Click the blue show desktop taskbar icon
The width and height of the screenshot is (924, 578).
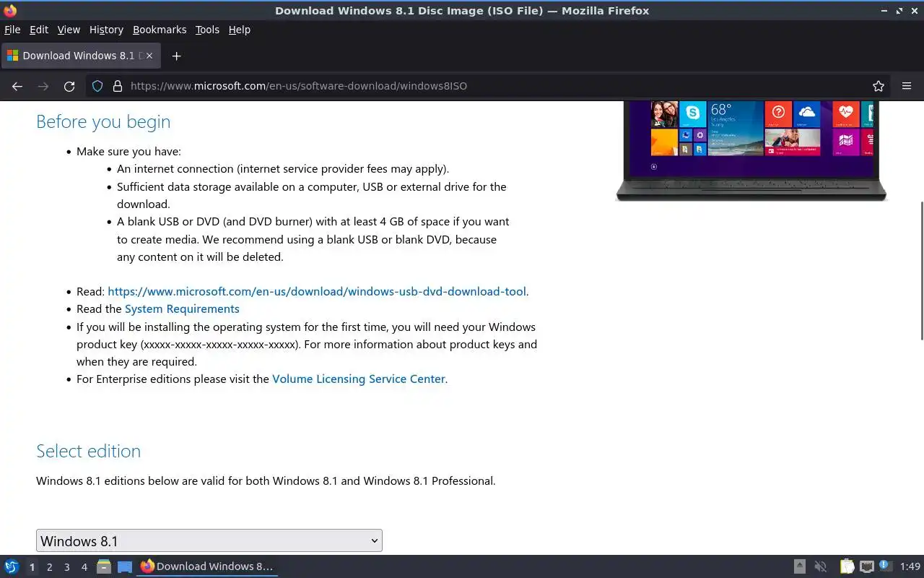[124, 566]
